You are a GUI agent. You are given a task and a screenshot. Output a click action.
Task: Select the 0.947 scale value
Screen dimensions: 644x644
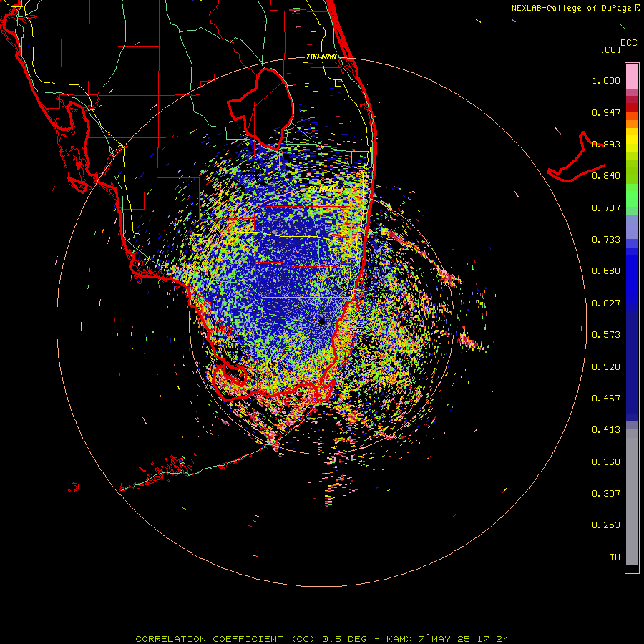pyautogui.click(x=606, y=112)
